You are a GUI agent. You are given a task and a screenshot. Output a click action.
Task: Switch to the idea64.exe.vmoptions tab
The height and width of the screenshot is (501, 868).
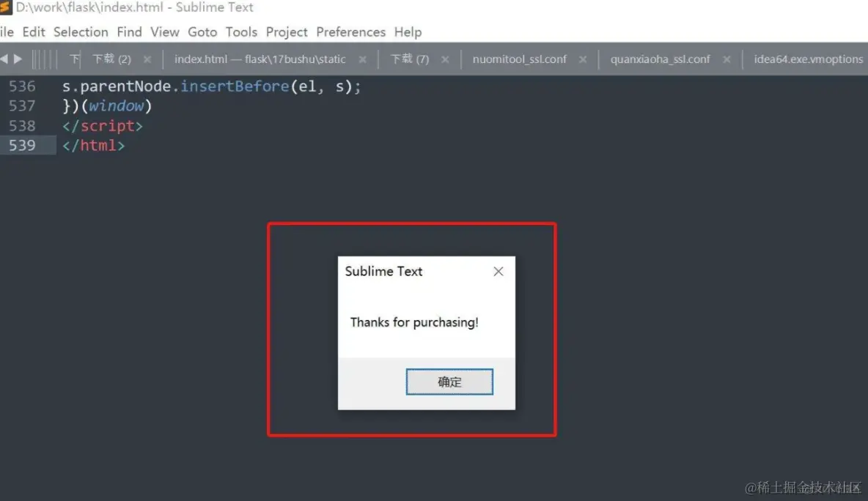(808, 59)
